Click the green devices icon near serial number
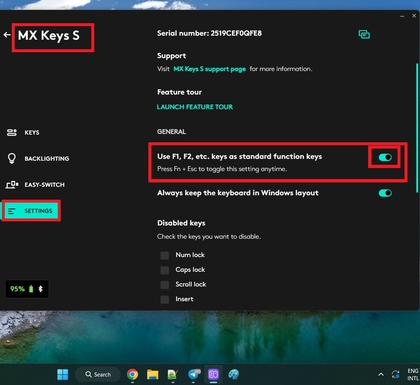 tap(364, 34)
